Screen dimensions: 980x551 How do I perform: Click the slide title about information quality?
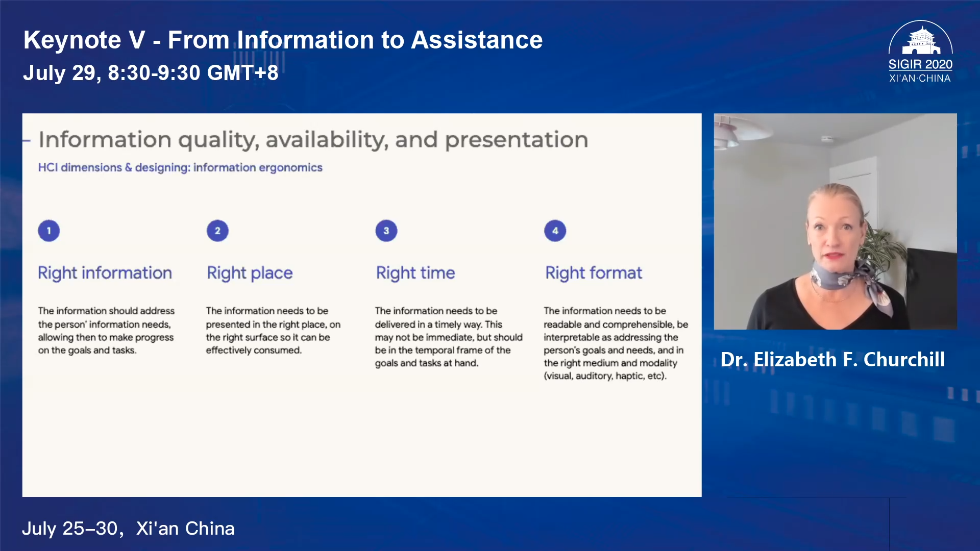[x=313, y=140]
